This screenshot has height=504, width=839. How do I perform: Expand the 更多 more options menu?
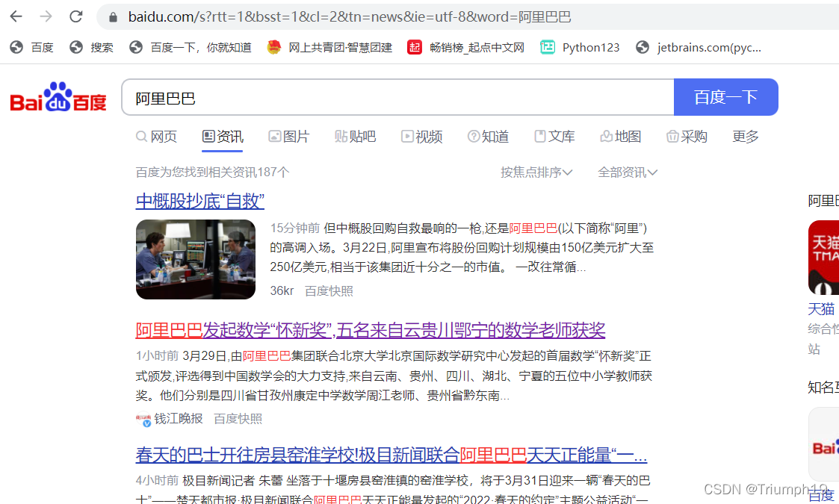coord(745,136)
